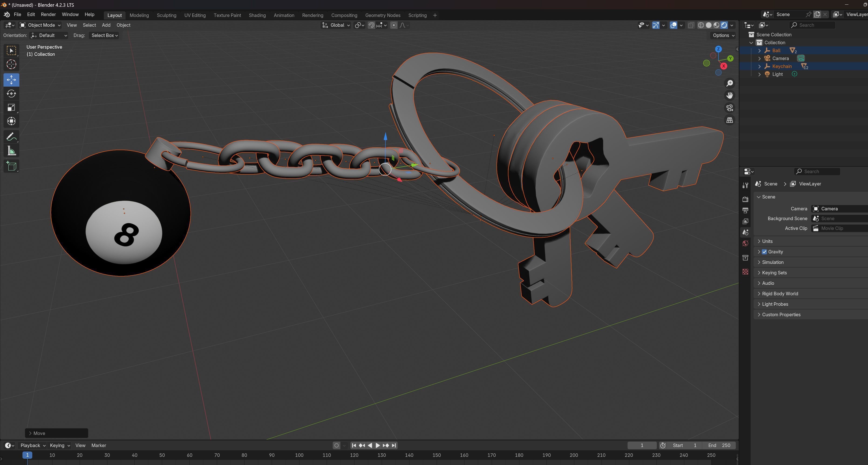
Task: Activate the Measure tool
Action: pyautogui.click(x=11, y=151)
